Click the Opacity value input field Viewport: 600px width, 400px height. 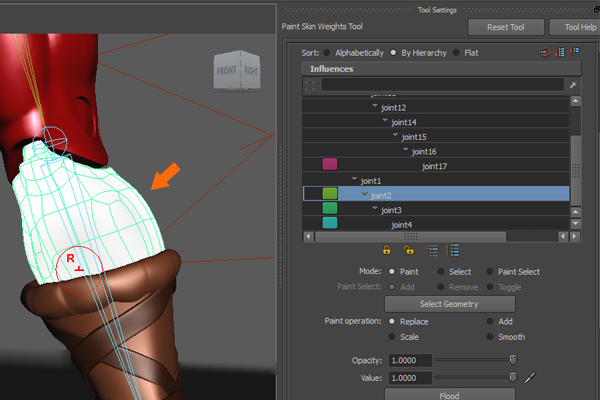click(408, 360)
